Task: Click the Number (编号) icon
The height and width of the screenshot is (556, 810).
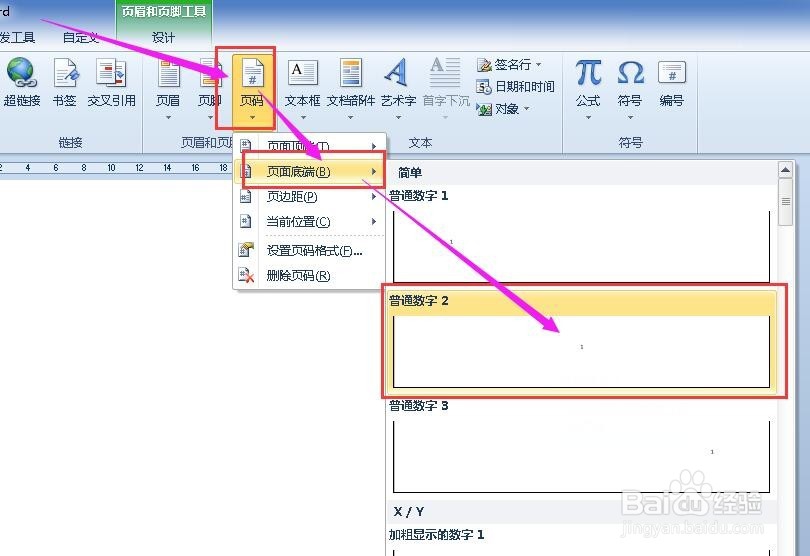Action: pos(672,72)
